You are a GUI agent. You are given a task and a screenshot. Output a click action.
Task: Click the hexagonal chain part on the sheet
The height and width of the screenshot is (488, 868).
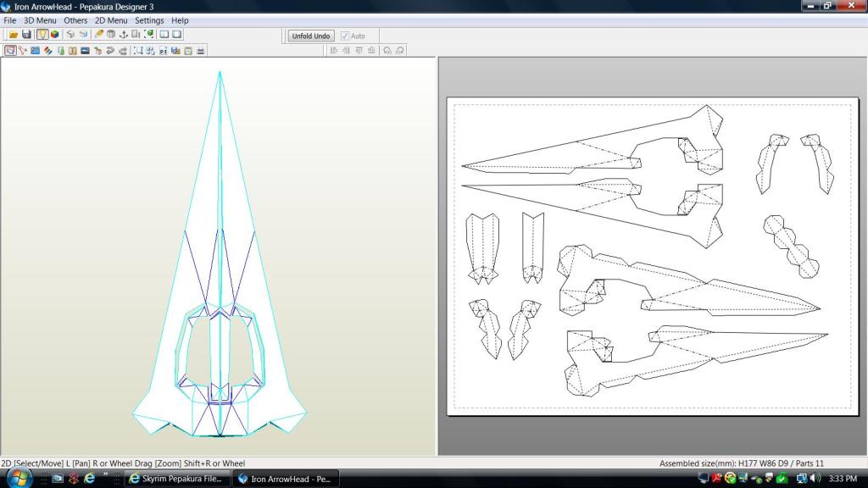[791, 247]
